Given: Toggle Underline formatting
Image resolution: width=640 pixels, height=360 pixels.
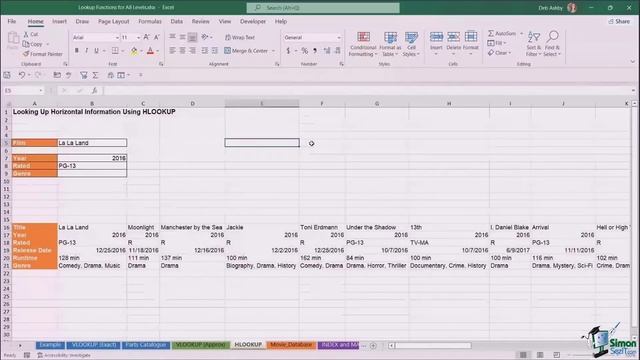Looking at the screenshot, I should coord(96,51).
